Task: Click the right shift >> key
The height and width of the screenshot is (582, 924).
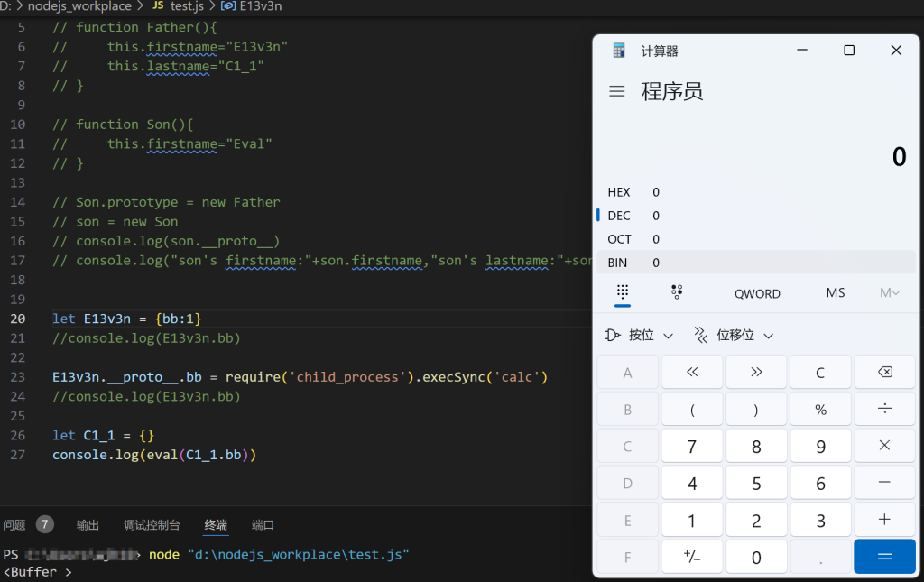Action: 756,373
